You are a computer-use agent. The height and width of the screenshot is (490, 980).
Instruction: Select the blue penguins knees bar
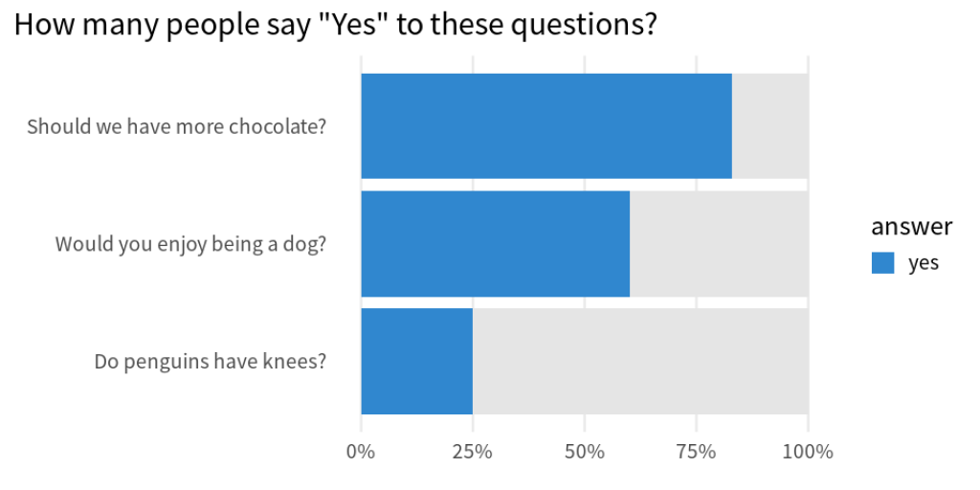(x=417, y=361)
